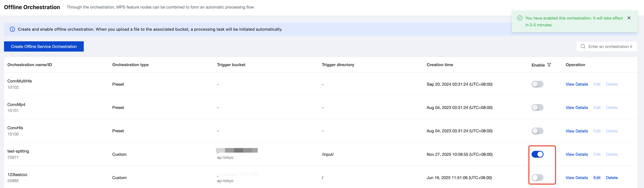Enable the 123testcici orchestration toggle
Image resolution: width=644 pixels, height=188 pixels.
[x=537, y=178]
